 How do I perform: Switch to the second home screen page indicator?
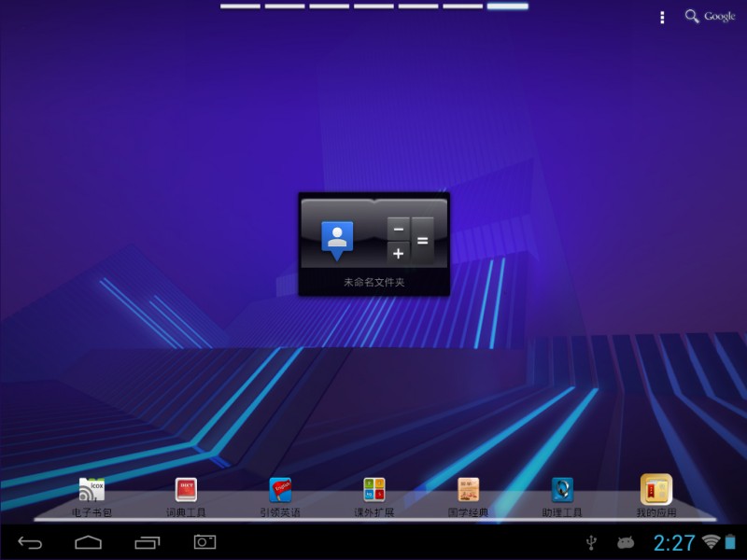point(285,7)
